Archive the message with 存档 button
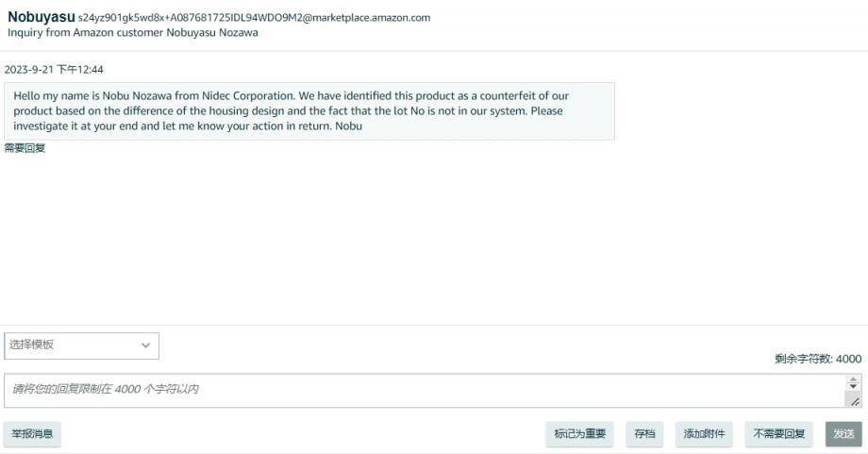Screen dimensions: 868x454 point(644,433)
